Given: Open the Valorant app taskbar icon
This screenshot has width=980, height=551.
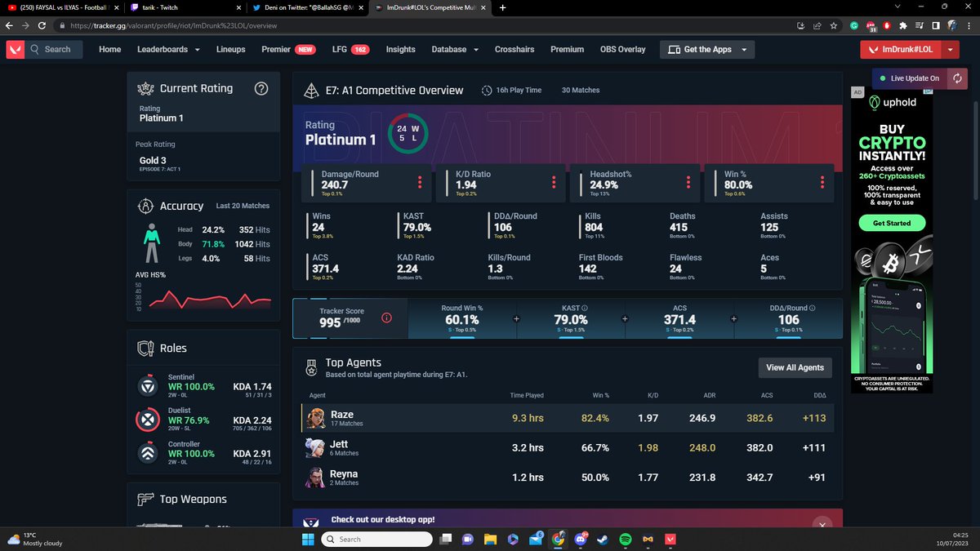Looking at the screenshot, I should [670, 540].
